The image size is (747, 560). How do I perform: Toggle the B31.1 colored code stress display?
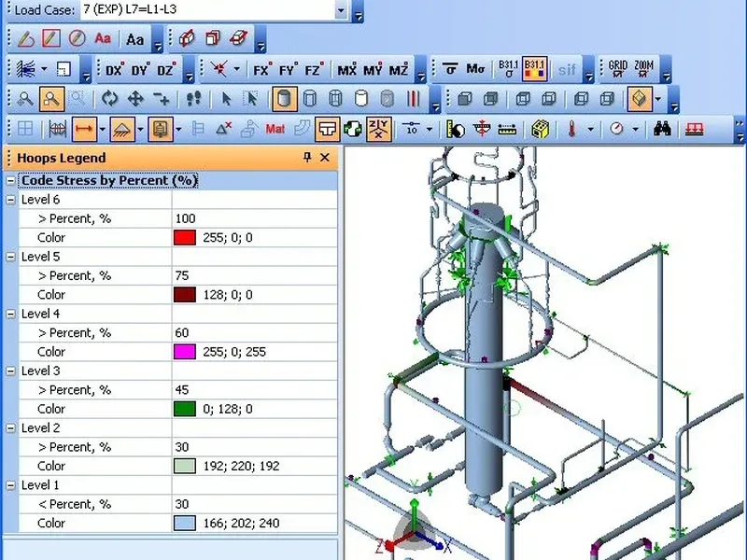(535, 69)
